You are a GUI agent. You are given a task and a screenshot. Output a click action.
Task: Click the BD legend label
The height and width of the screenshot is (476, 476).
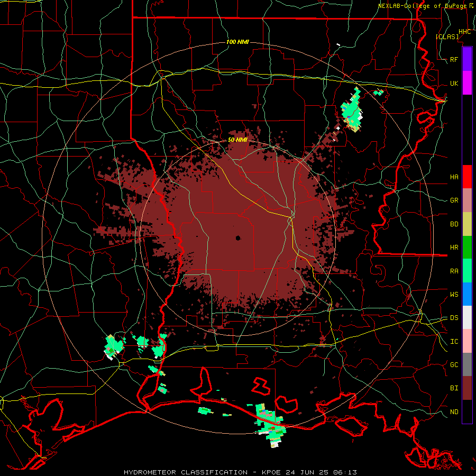(x=454, y=224)
